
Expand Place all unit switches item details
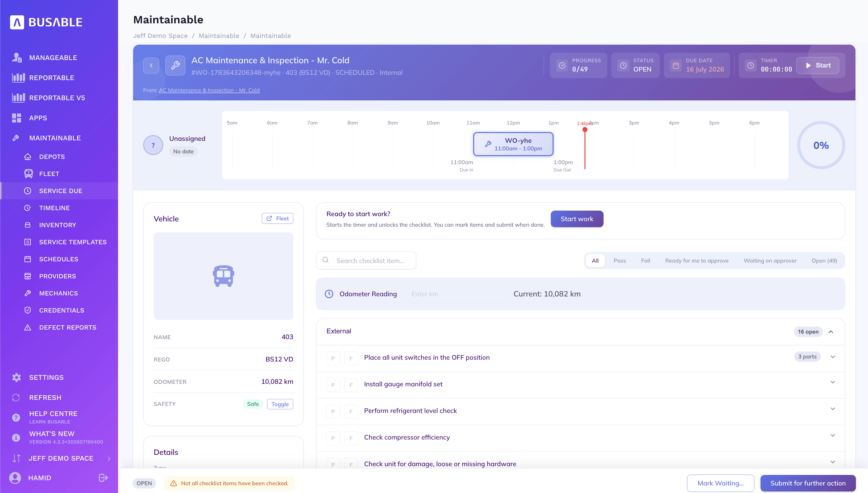833,357
